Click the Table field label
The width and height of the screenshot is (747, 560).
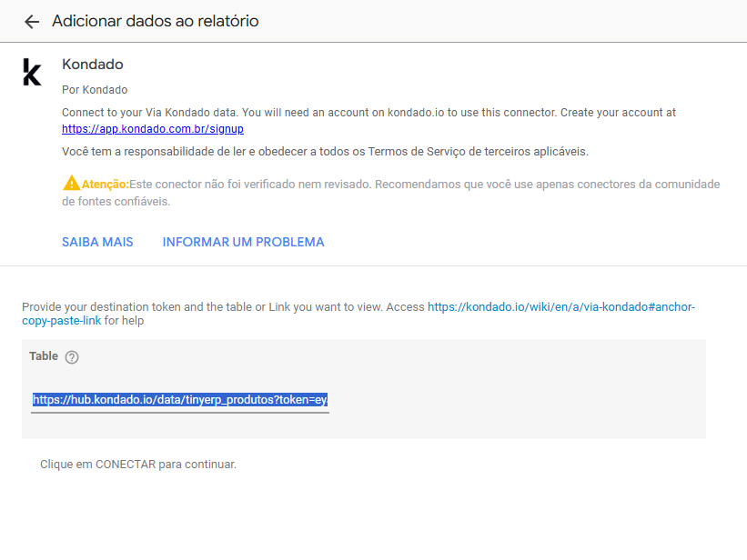44,356
